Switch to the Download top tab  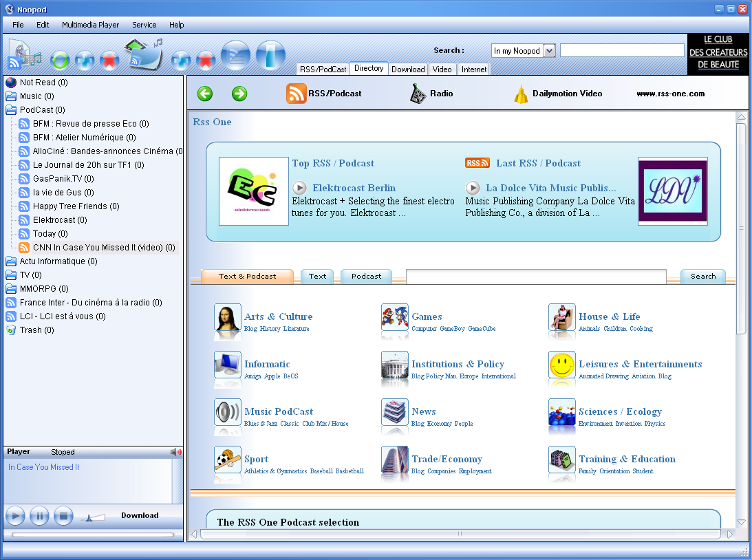coord(408,69)
